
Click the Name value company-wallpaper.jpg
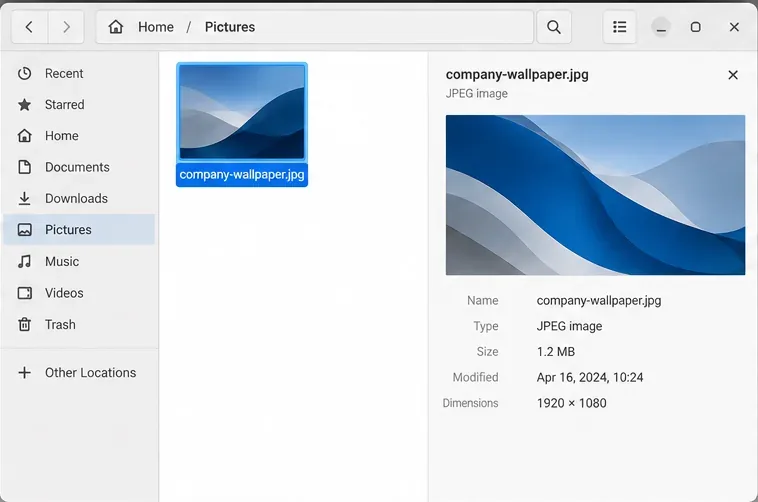pos(599,301)
